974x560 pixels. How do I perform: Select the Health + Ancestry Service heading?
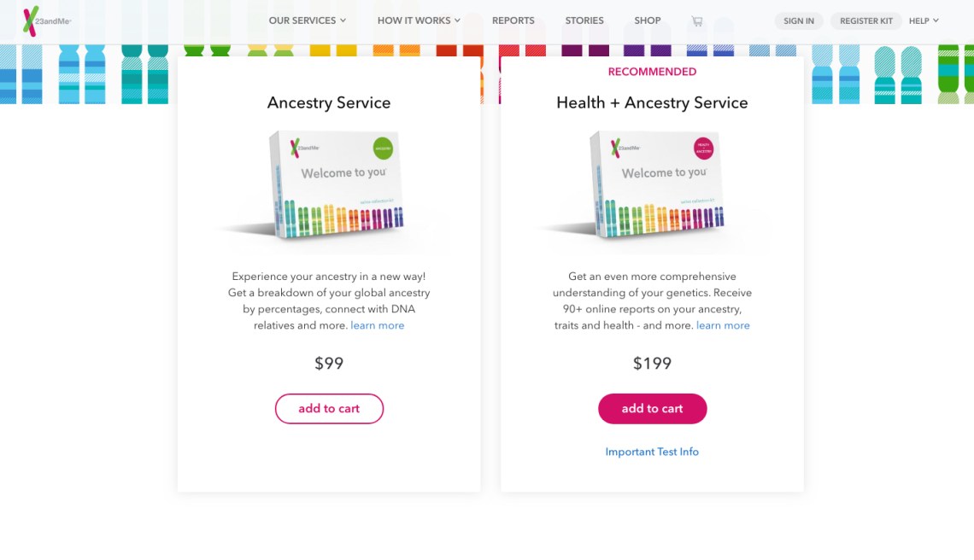pos(652,102)
